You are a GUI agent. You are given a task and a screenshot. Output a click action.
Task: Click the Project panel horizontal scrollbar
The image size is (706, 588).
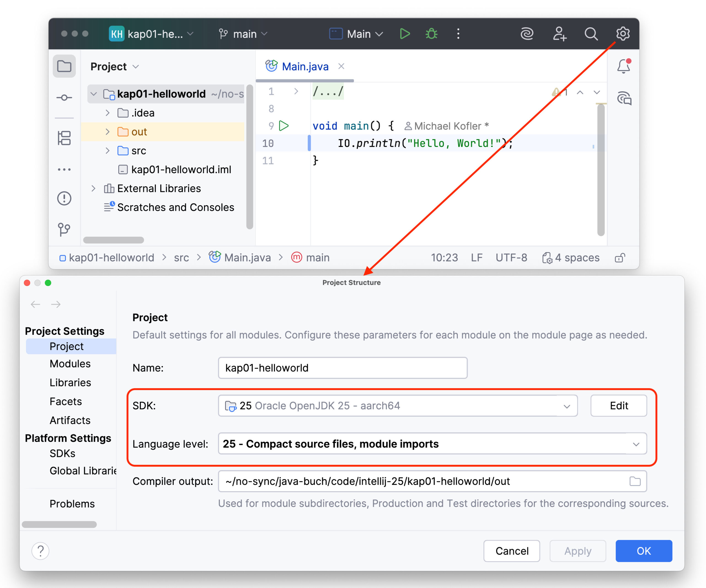[114, 240]
